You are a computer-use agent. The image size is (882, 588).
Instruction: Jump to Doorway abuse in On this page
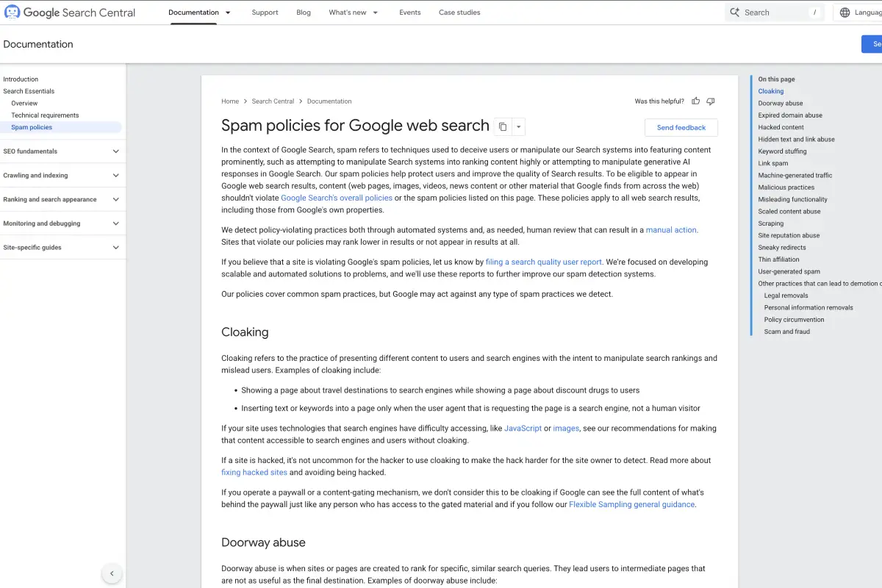(x=781, y=104)
